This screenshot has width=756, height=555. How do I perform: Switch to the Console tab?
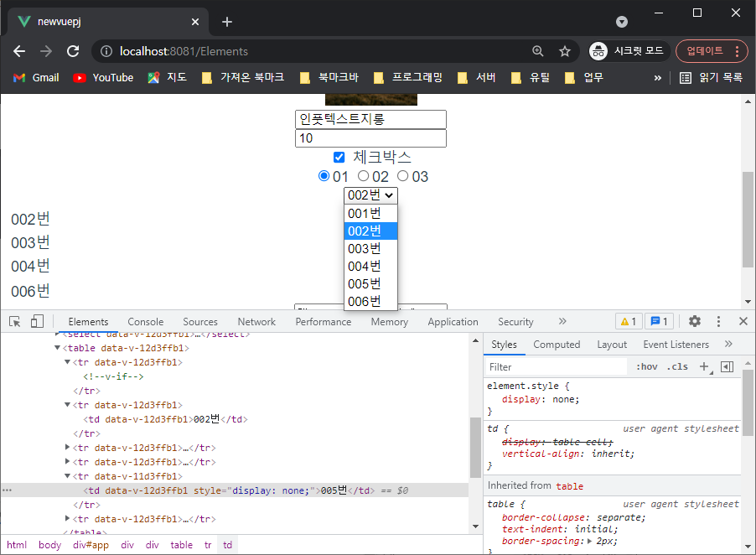coord(146,322)
